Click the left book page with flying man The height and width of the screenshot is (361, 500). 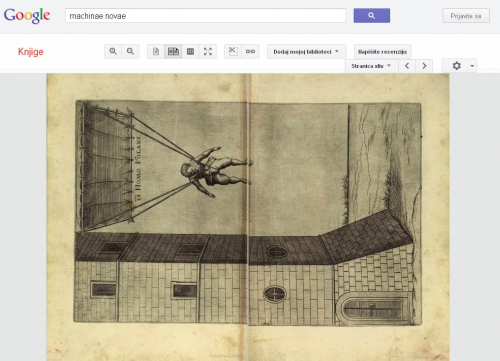point(147,217)
